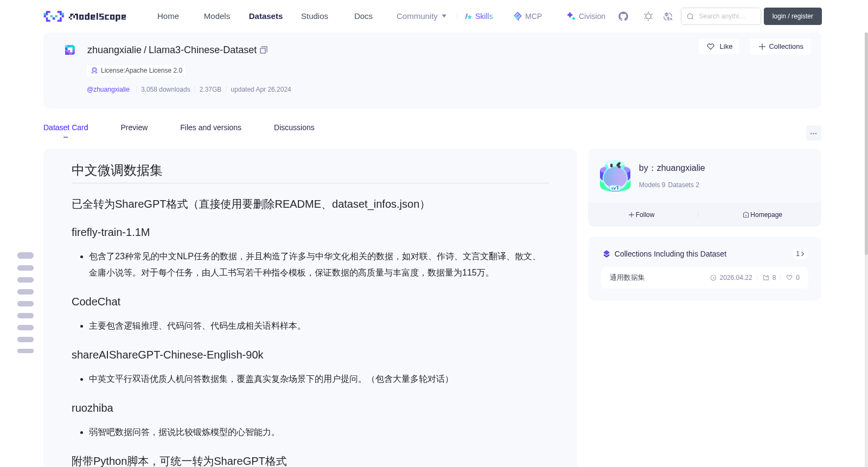
Task: Click the heart icon in collection row
Action: point(789,278)
